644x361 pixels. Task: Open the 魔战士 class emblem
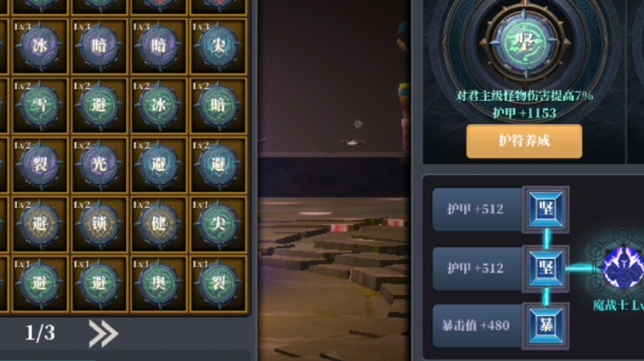(x=622, y=268)
